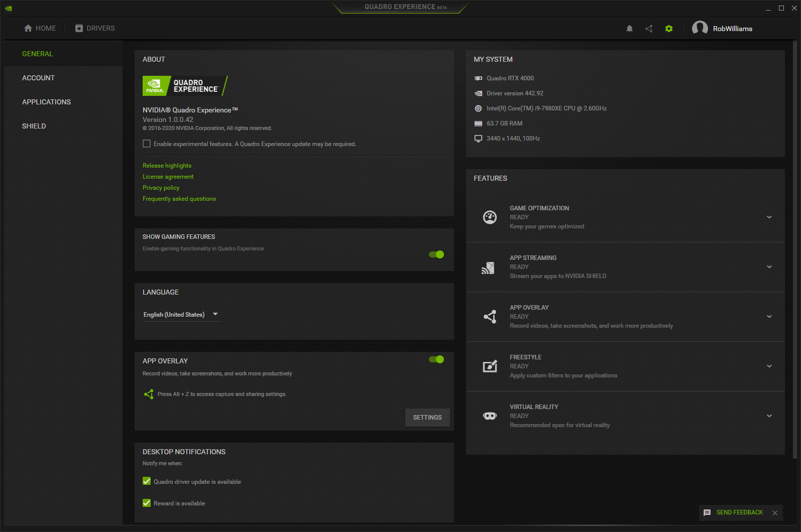Image resolution: width=801 pixels, height=532 pixels.
Task: Expand the Game Optimization feature
Action: tap(769, 217)
